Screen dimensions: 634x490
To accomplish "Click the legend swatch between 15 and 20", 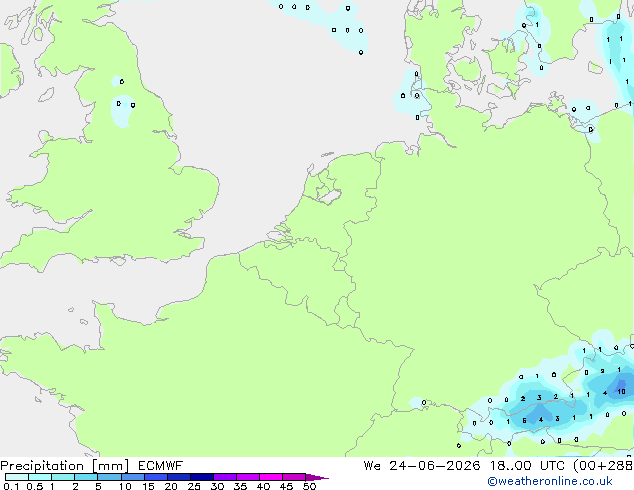I will tap(156, 477).
